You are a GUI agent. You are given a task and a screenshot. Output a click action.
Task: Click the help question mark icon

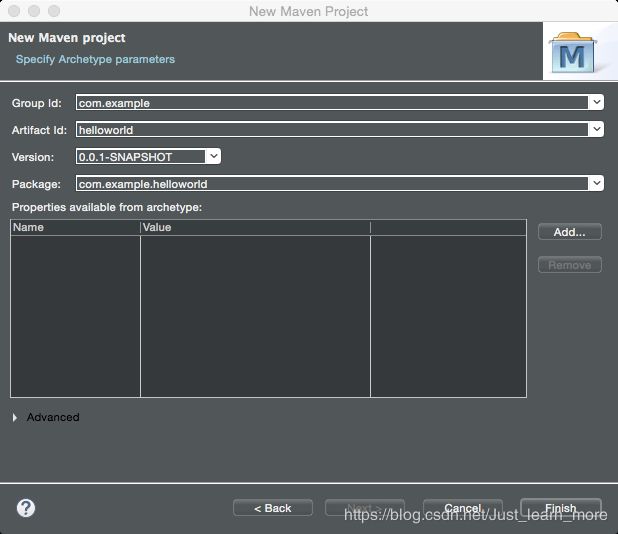pos(26,508)
